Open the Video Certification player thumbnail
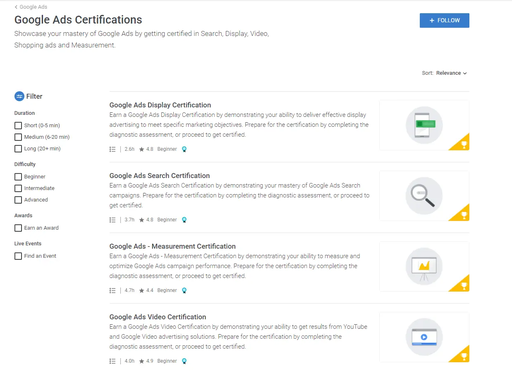Screen dimensions: 512x373 424,337
